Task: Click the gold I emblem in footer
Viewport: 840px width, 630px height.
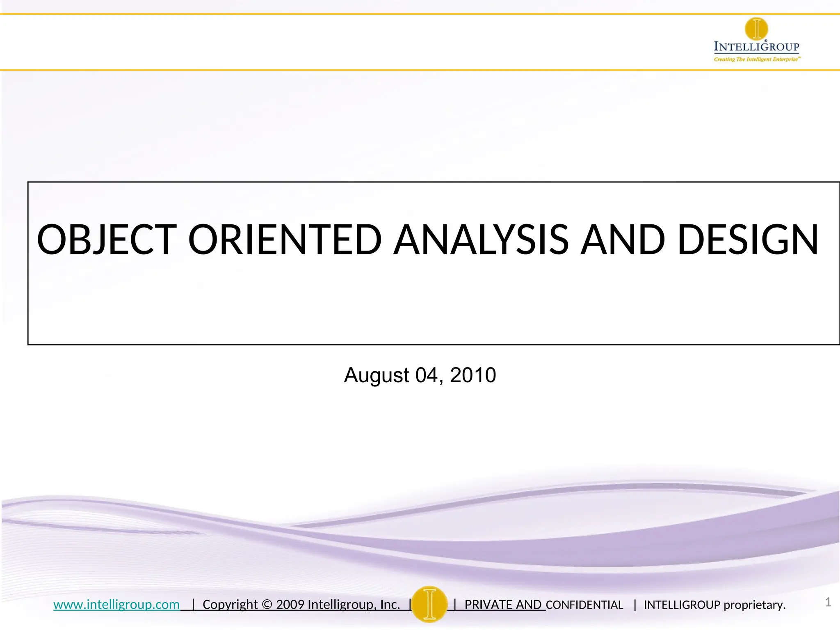Action: click(x=429, y=604)
